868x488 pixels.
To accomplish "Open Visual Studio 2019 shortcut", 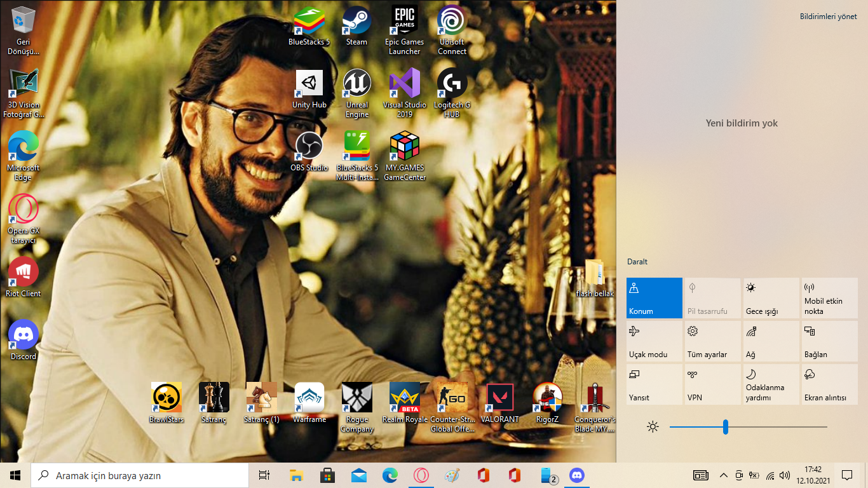I will coord(405,84).
